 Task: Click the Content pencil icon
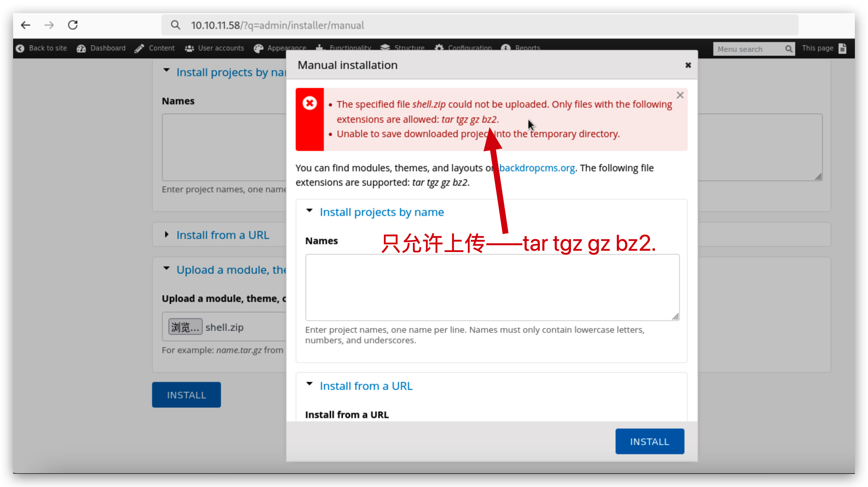pyautogui.click(x=140, y=49)
